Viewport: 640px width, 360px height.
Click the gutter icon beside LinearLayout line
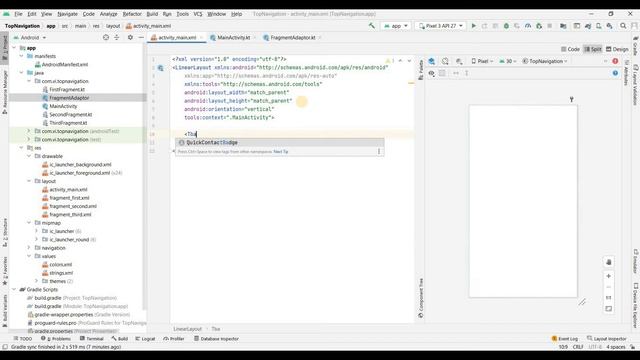pos(160,68)
